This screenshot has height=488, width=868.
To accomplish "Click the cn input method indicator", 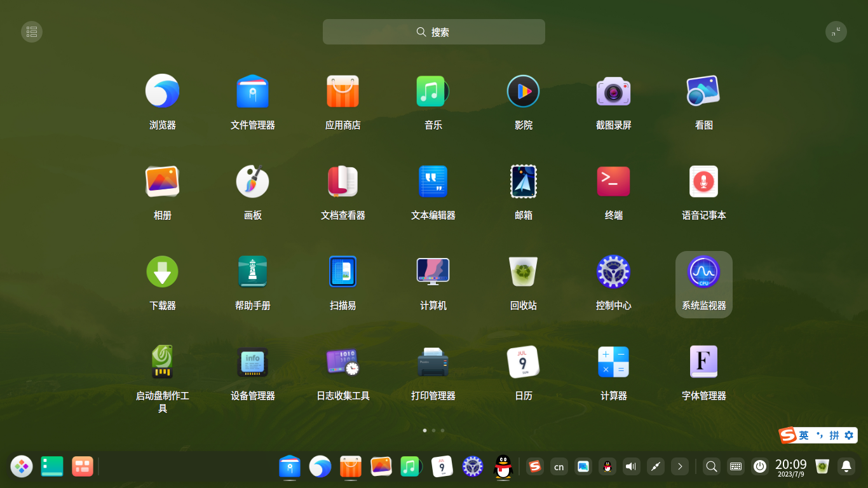I will tap(559, 466).
